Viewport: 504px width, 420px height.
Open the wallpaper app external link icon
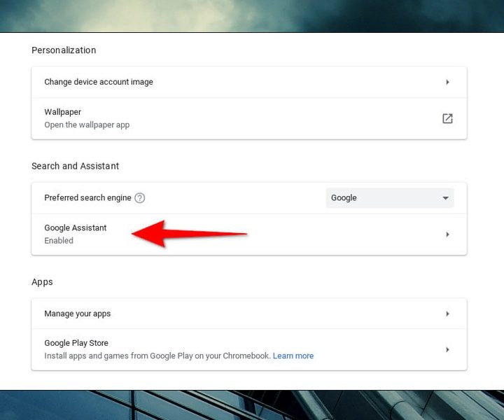click(x=447, y=118)
